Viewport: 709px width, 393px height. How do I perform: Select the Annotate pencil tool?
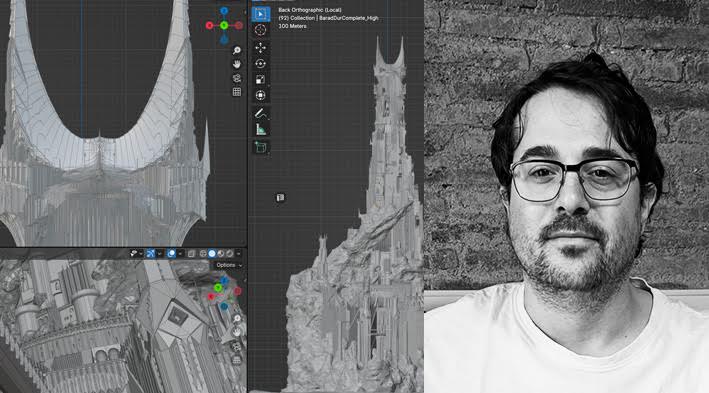260,113
